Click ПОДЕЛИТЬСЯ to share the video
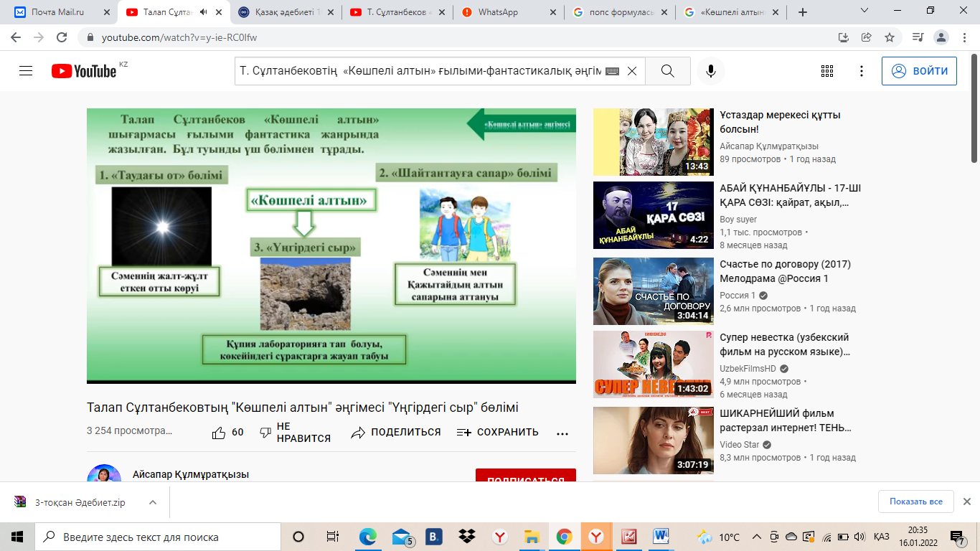Image resolution: width=980 pixels, height=551 pixels. point(396,433)
